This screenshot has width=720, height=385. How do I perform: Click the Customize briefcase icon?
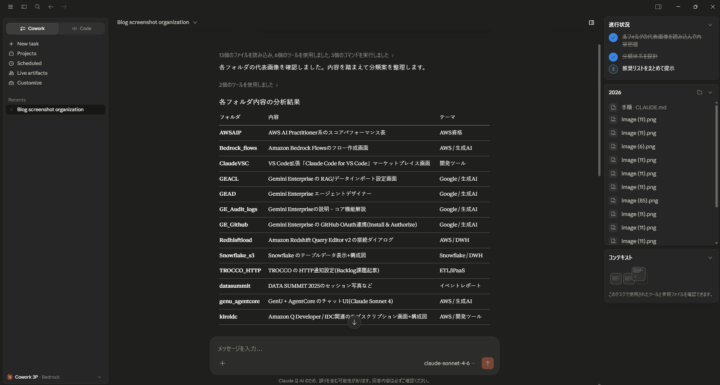[x=11, y=83]
